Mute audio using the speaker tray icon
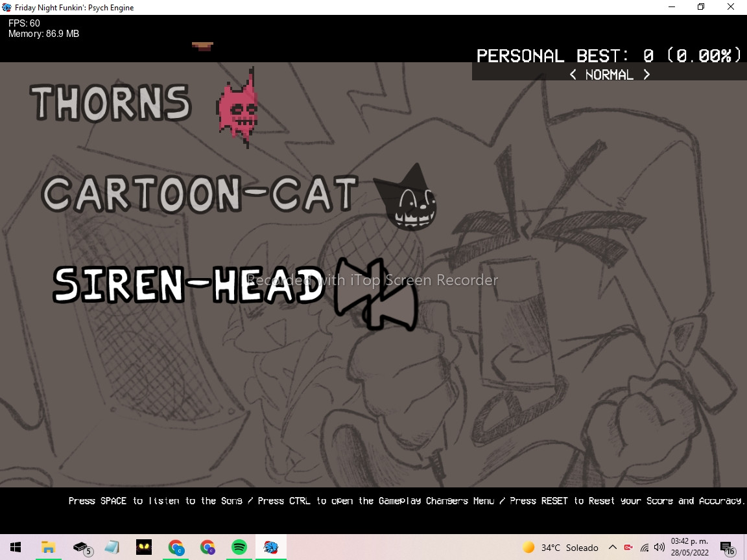The image size is (747, 560). tap(659, 546)
